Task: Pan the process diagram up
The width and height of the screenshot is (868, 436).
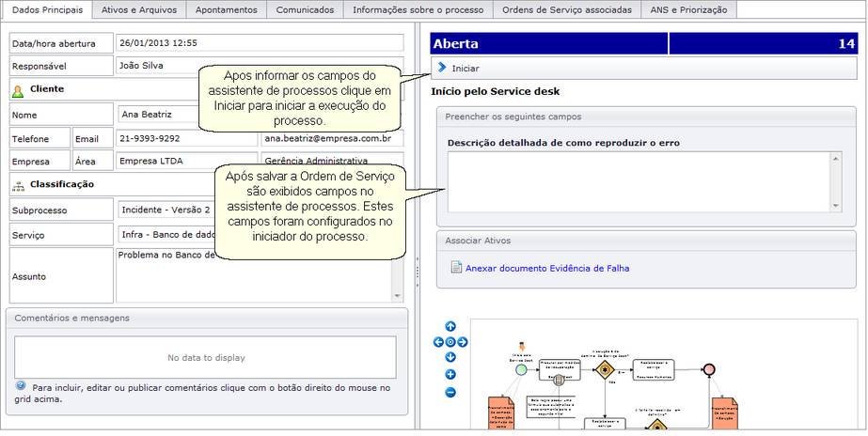Action: pos(450,326)
